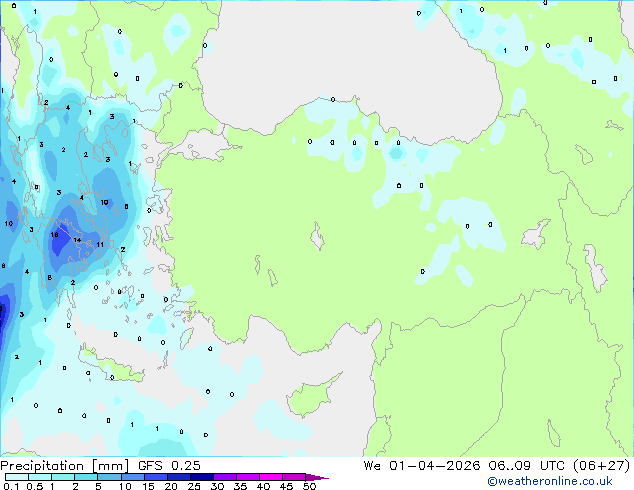Click the 25–30 mm dark navy legend swatch
Viewport: 634px width, 490px height.
[x=201, y=477]
